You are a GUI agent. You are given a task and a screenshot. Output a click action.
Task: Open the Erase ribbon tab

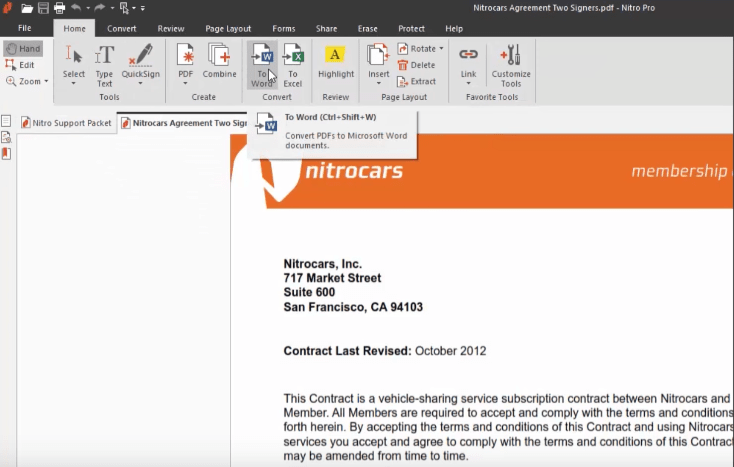point(367,29)
